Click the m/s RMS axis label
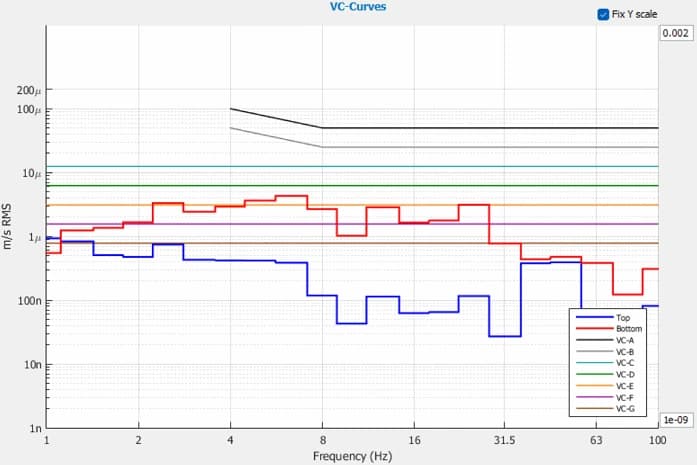697x465 pixels. coord(7,226)
